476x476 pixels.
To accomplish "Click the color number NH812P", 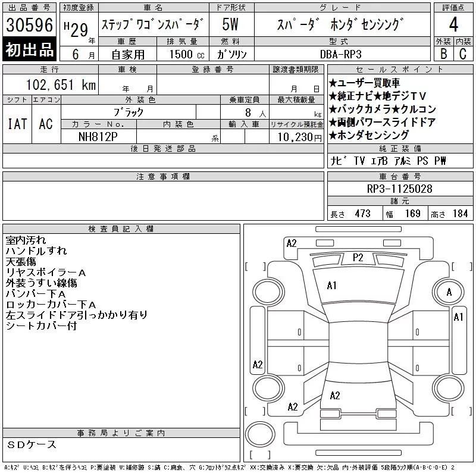I will click(x=98, y=137).
